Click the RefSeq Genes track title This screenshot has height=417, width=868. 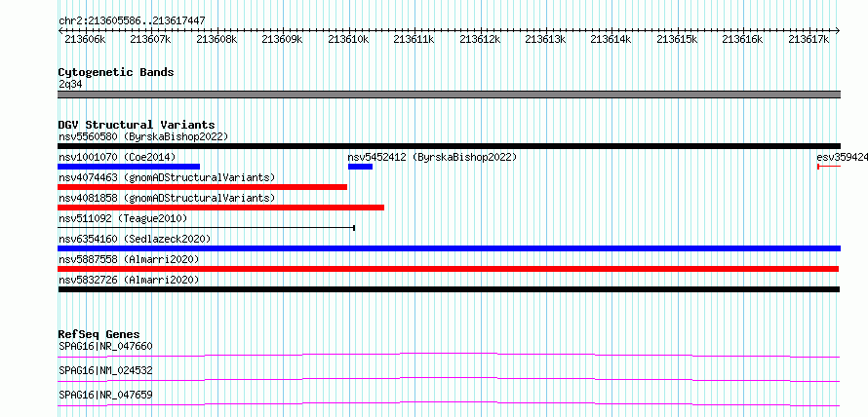[99, 334]
